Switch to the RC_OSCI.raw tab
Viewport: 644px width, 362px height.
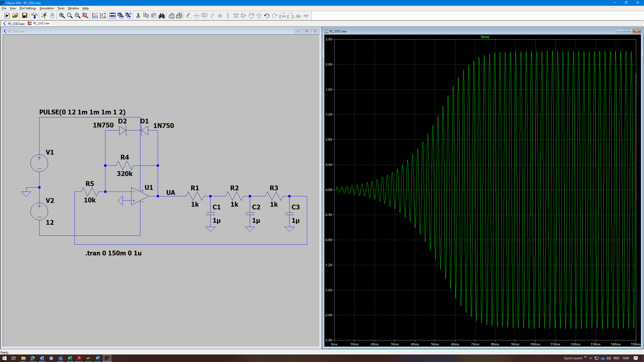39,23
